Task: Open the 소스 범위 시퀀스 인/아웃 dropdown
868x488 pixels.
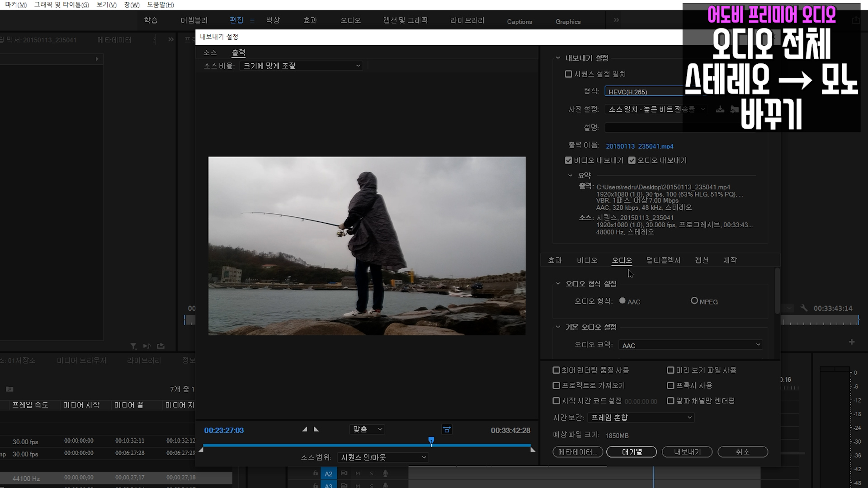Action: [x=382, y=457]
